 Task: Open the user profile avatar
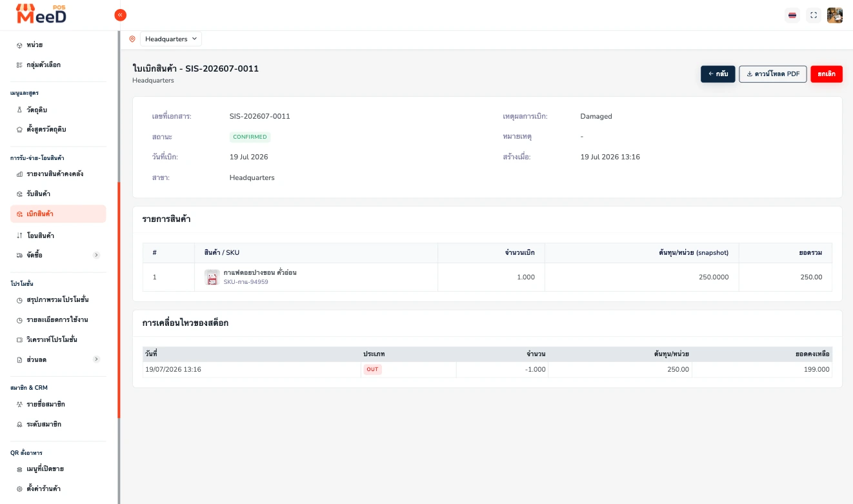(835, 15)
